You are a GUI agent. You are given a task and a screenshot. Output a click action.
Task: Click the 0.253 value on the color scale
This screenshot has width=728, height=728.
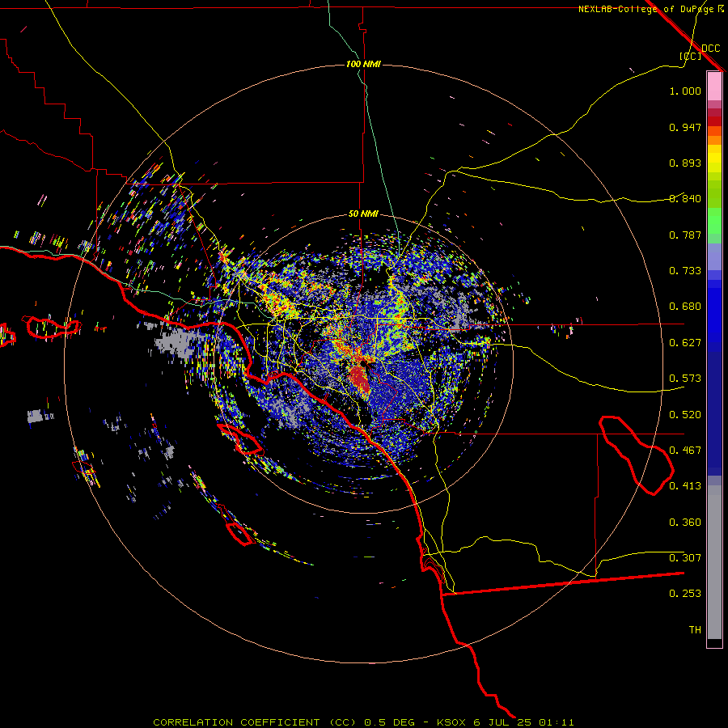pos(685,594)
